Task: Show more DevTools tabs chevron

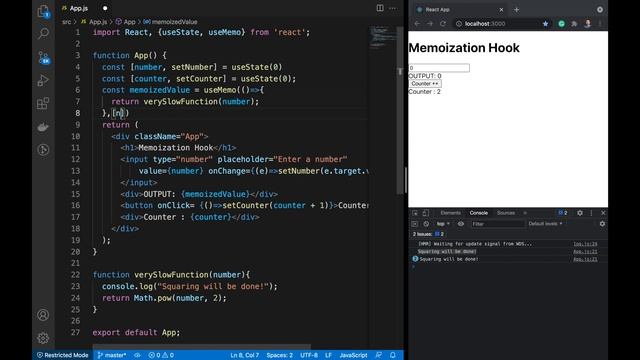Action: click(x=525, y=213)
